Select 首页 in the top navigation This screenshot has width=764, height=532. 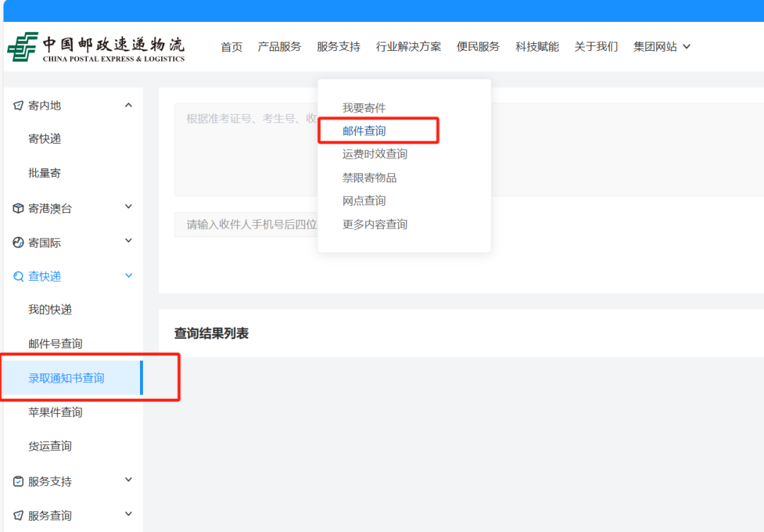[231, 46]
